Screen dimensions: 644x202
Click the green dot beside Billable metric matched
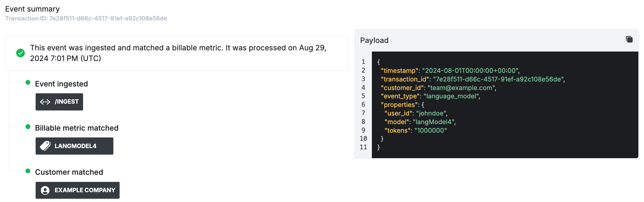(28, 127)
